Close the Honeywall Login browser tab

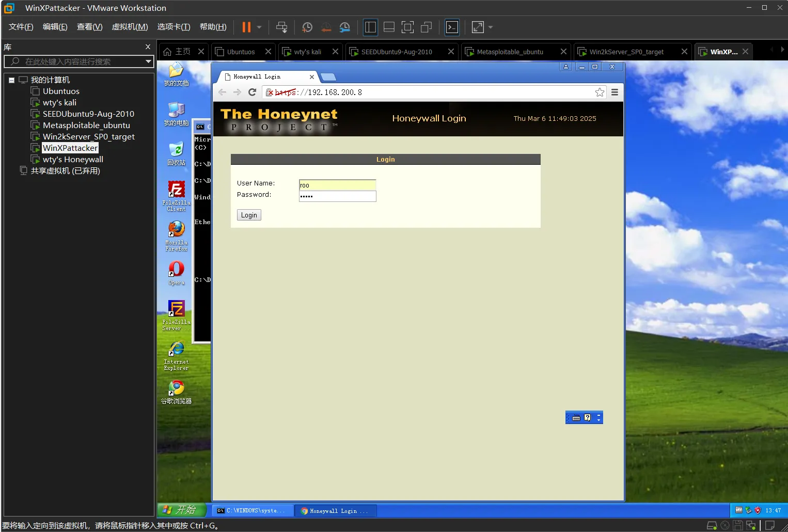[312, 77]
